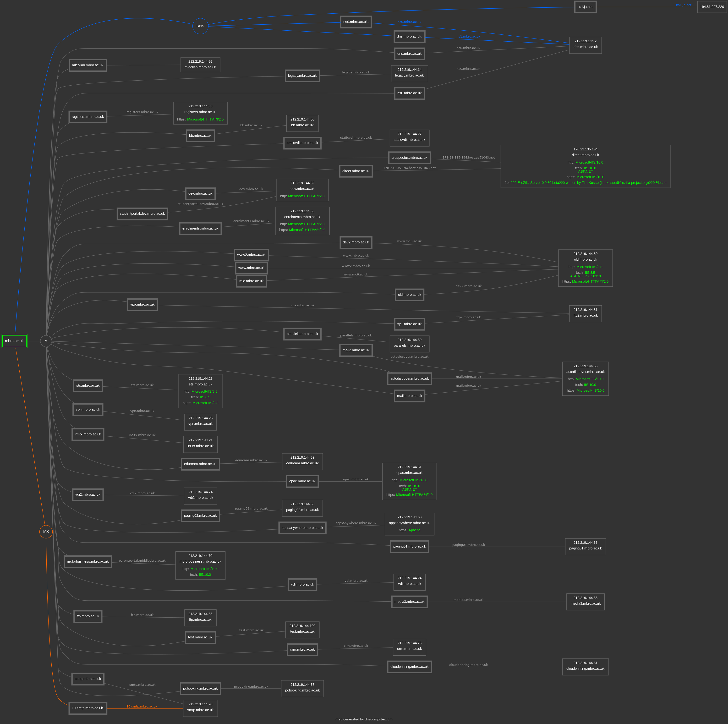Select the vpa.mbro.ac.uk thick-bordered host node

(142, 305)
